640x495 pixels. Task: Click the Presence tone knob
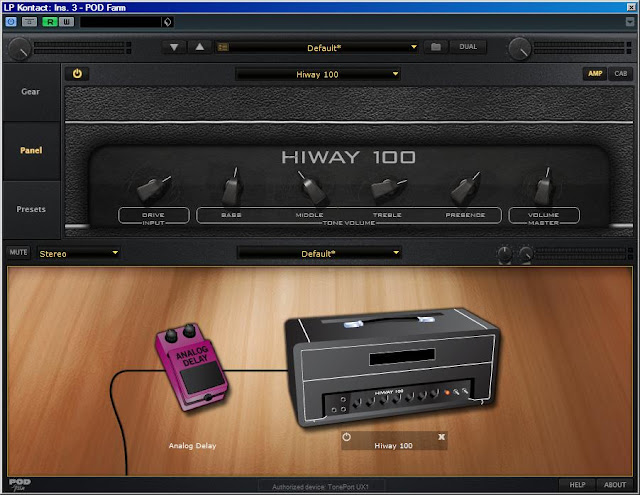[x=465, y=189]
